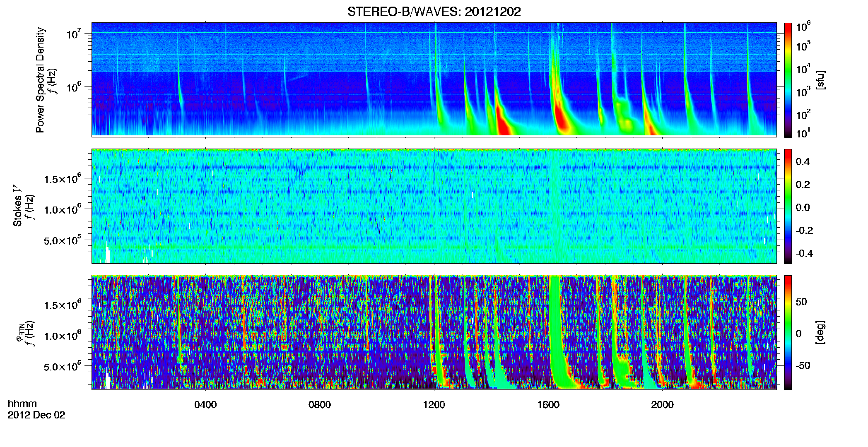The height and width of the screenshot is (447, 868).
Task: Click the Power Spectral Density axis label
Action: tap(40, 80)
